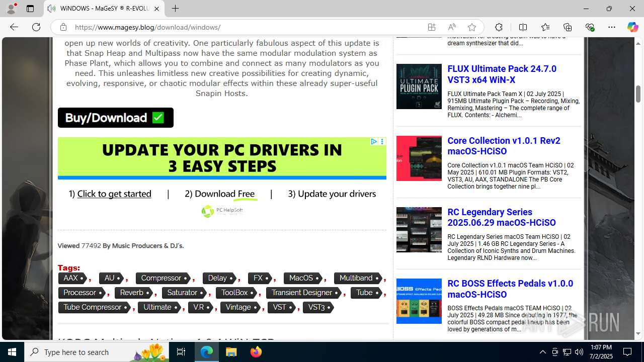Screen dimensions: 644x362
Task: Open the ad options three-dot icon
Action: (382, 142)
